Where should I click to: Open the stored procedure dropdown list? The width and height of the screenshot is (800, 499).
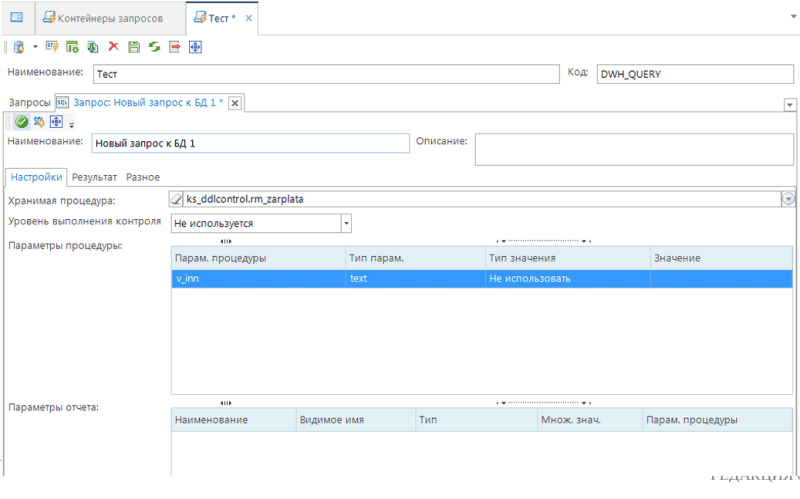coord(788,199)
